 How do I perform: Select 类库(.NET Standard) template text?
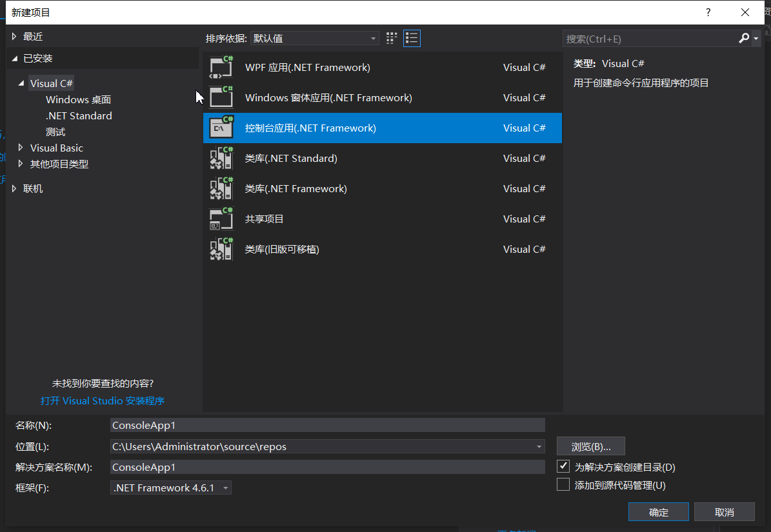[x=291, y=159]
